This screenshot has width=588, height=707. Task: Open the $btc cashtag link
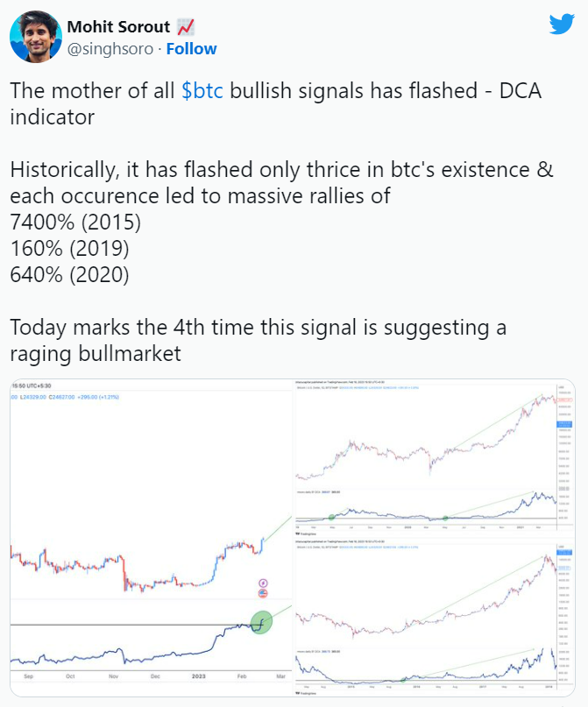(202, 90)
